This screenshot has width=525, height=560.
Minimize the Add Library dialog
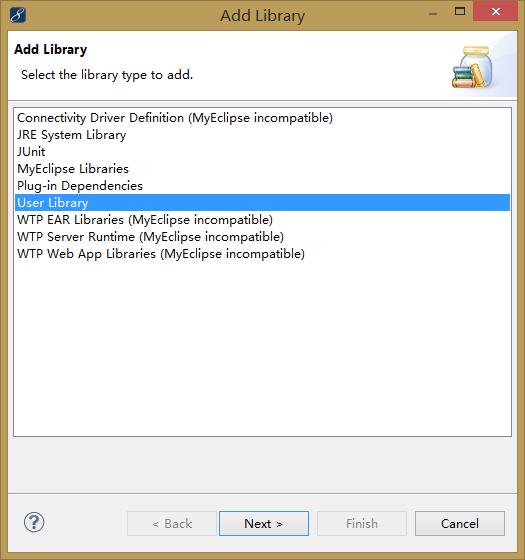coord(433,14)
